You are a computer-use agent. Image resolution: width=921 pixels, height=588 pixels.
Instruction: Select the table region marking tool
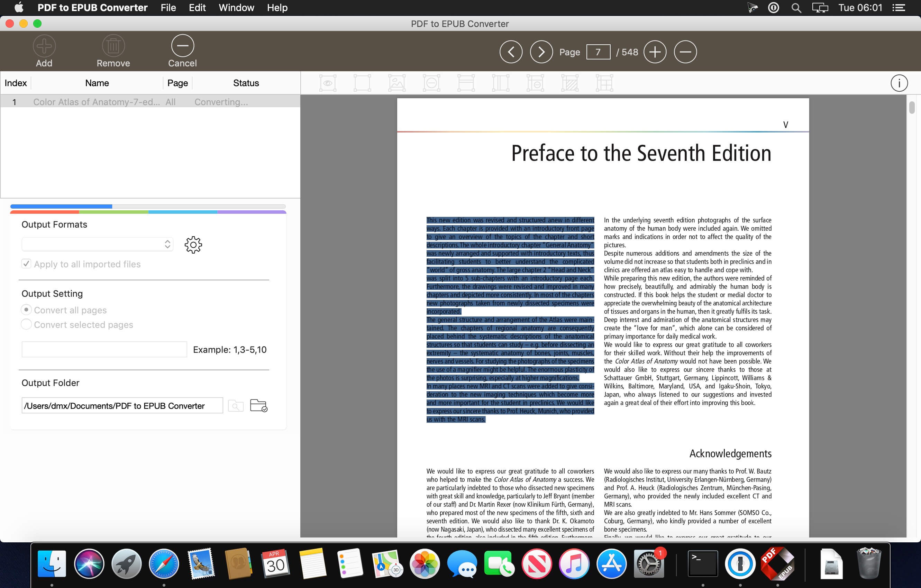click(604, 83)
